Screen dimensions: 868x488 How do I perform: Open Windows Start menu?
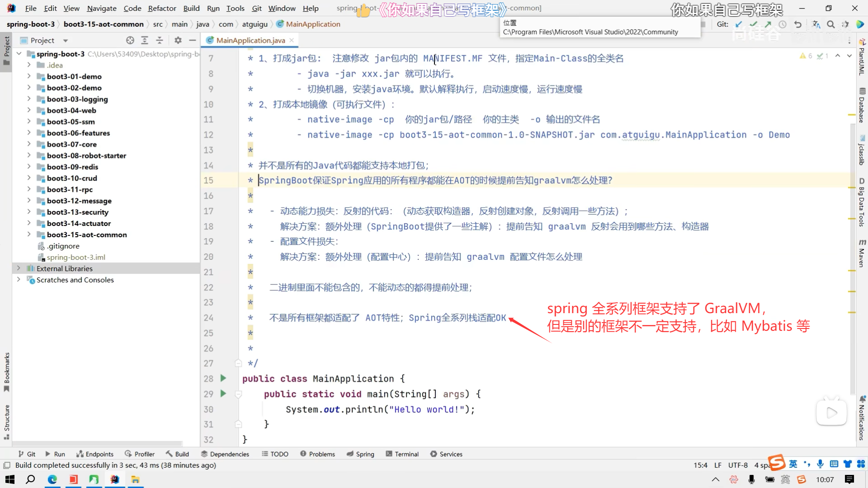9,479
